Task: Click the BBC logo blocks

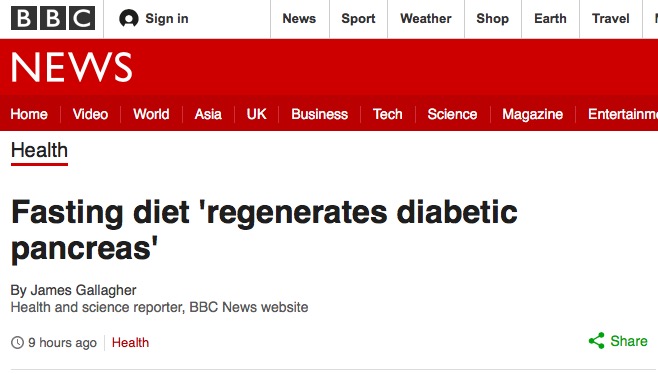Action: [x=53, y=18]
